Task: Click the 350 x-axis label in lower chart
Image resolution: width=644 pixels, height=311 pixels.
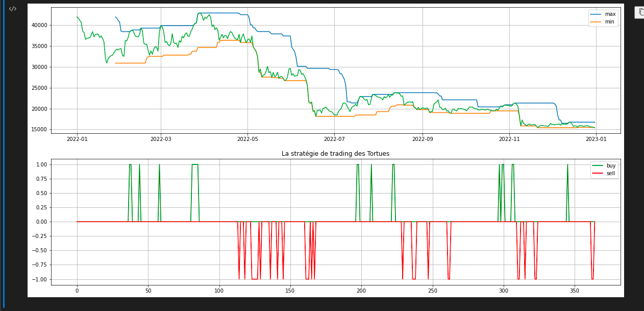Action: coord(575,291)
